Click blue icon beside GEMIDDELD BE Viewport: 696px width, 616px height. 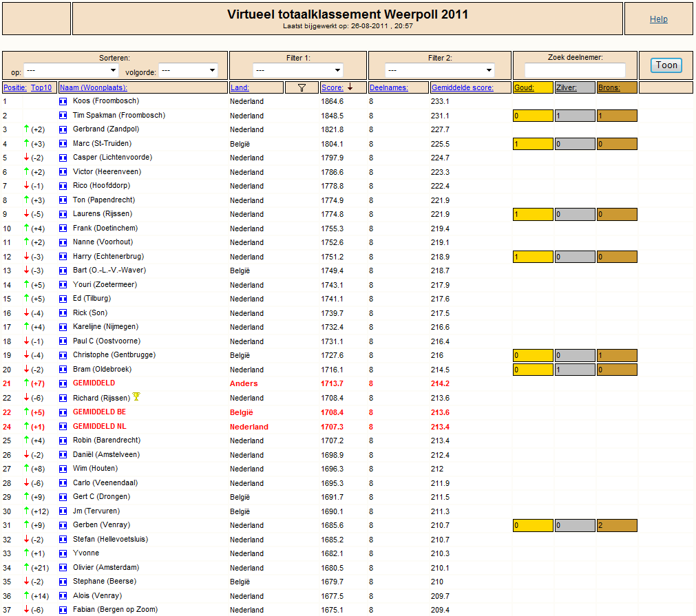[63, 412]
